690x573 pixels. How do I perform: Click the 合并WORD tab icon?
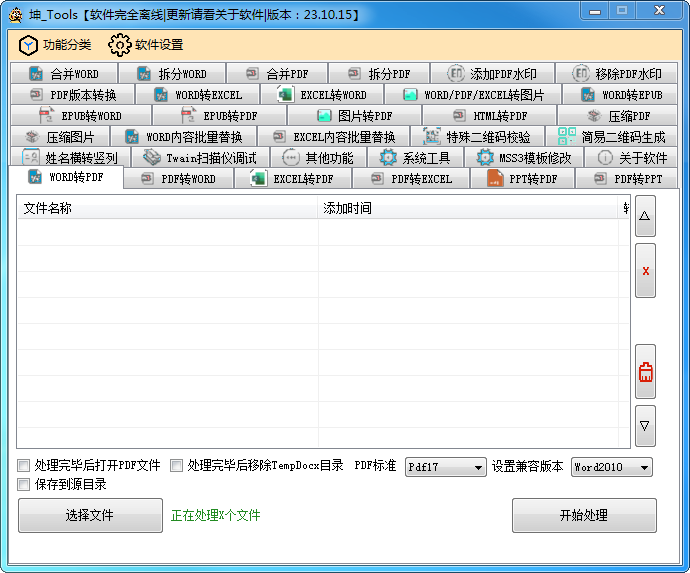pos(36,73)
